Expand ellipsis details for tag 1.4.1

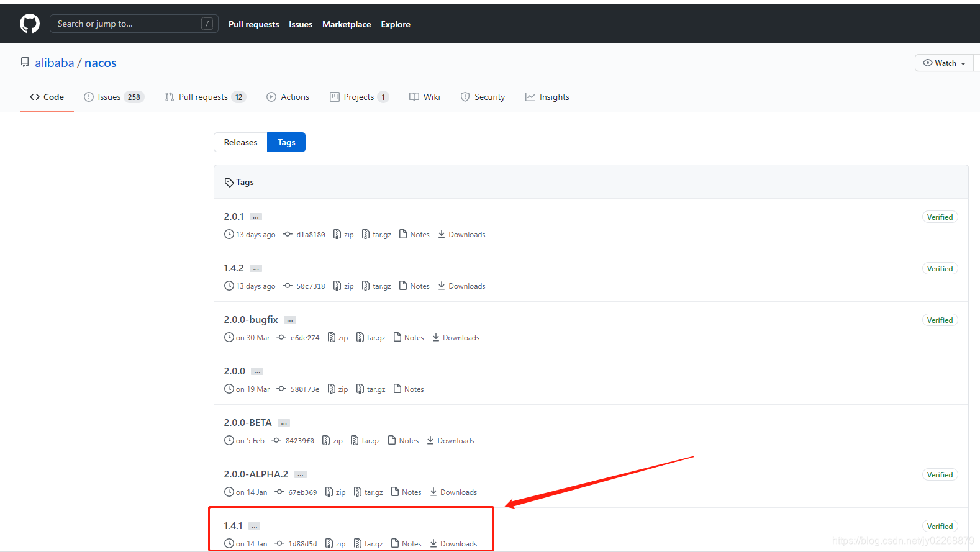click(x=255, y=526)
